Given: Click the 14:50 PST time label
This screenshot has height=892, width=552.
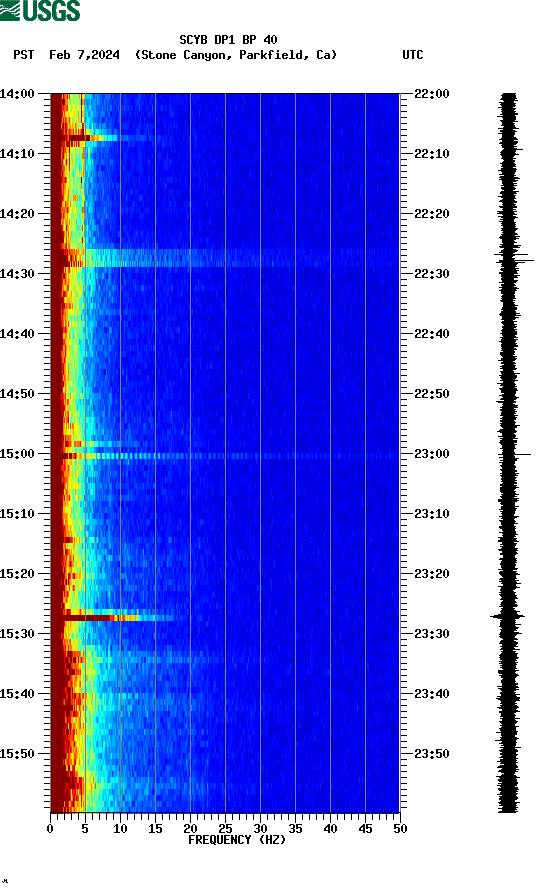Looking at the screenshot, I should point(18,394).
